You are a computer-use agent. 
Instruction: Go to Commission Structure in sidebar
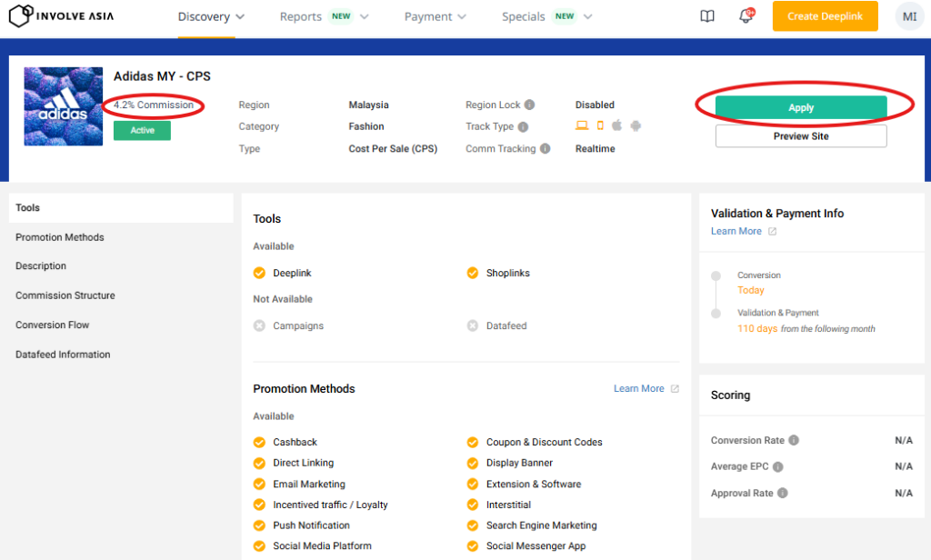(x=65, y=295)
